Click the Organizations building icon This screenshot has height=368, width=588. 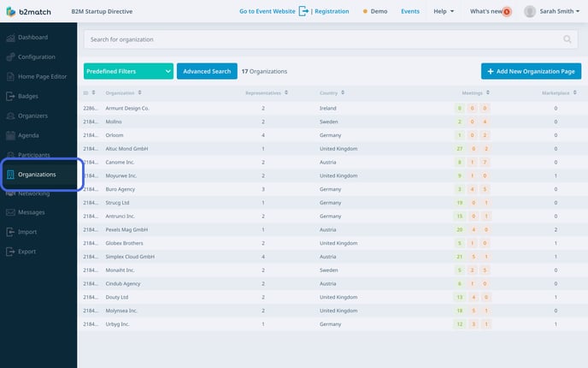tap(10, 175)
